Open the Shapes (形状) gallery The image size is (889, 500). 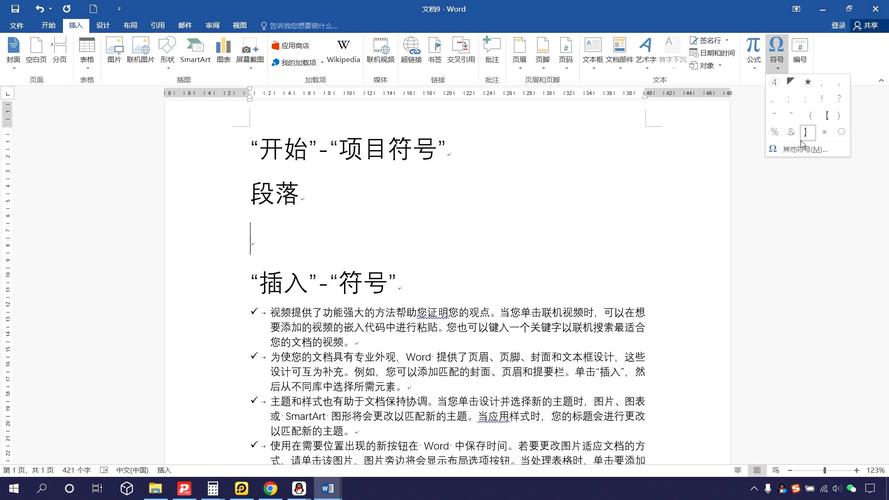(167, 51)
